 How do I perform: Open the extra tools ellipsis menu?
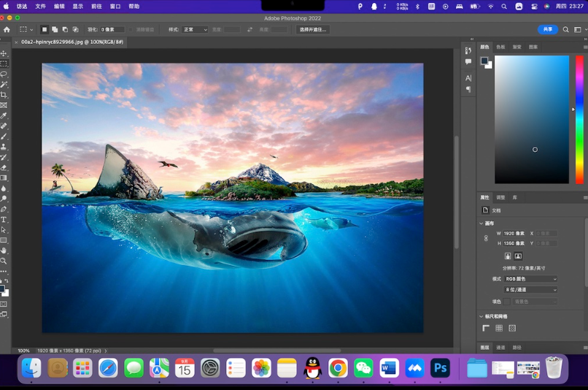4,271
